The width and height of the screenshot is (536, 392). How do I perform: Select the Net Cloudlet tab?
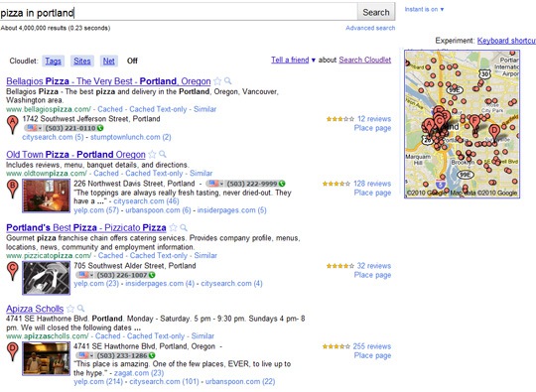pyautogui.click(x=109, y=61)
